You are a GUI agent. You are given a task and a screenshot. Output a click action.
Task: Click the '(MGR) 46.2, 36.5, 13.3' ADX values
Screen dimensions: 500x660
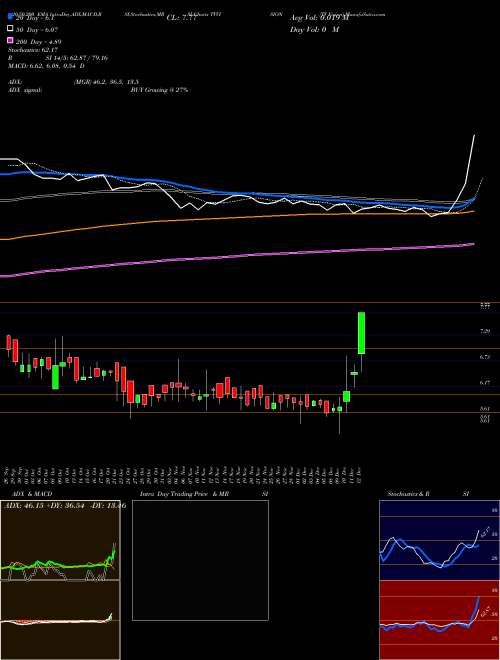click(106, 82)
